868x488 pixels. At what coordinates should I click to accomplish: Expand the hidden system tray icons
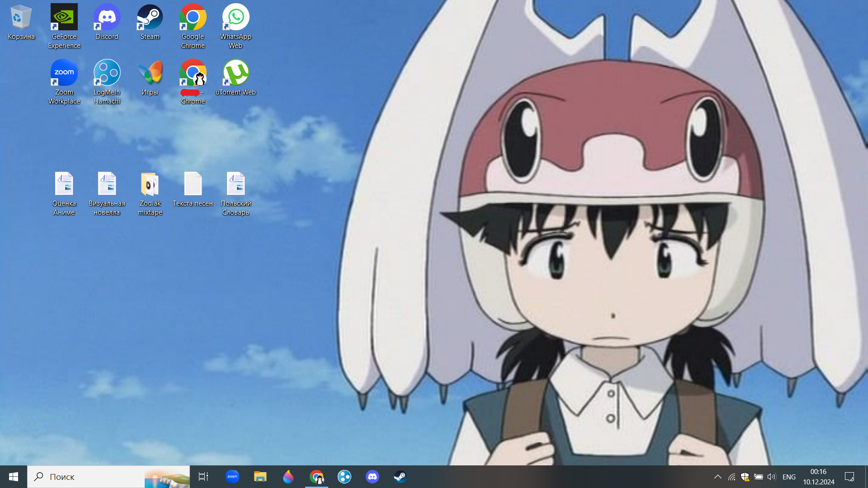point(717,477)
